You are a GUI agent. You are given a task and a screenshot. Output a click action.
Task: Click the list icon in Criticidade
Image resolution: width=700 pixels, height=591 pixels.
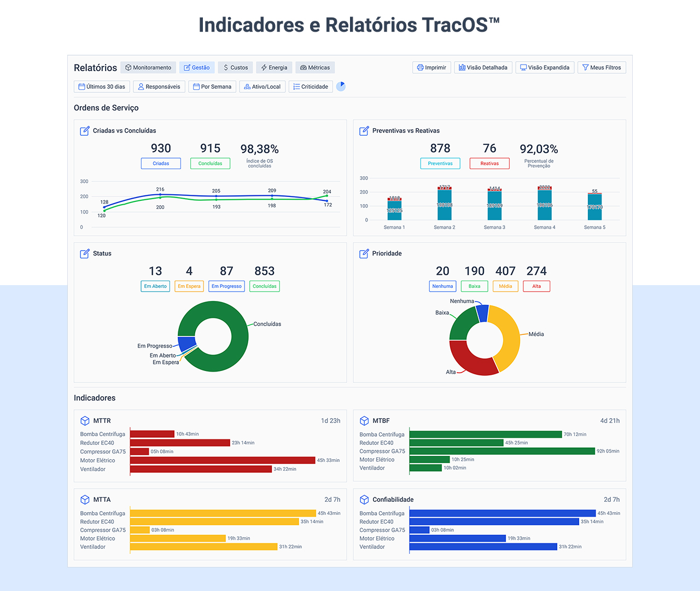(296, 86)
